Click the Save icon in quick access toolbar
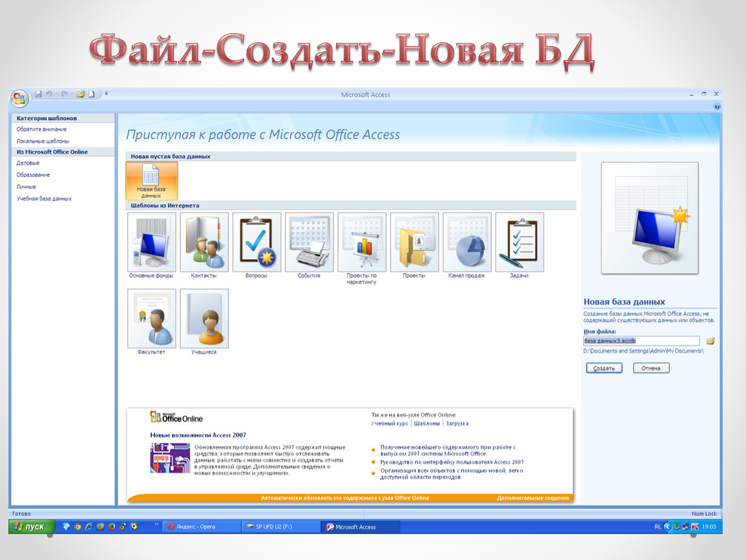Screen dimensions: 746x560 [x=38, y=94]
